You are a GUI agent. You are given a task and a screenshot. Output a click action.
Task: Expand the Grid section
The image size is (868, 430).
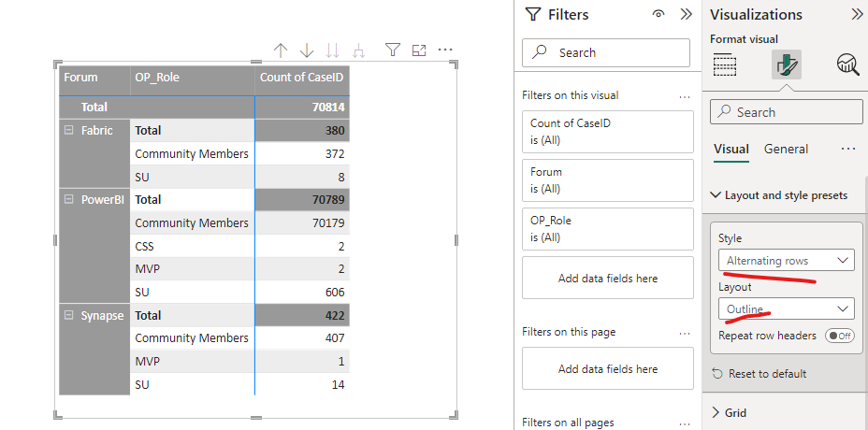coord(729,413)
